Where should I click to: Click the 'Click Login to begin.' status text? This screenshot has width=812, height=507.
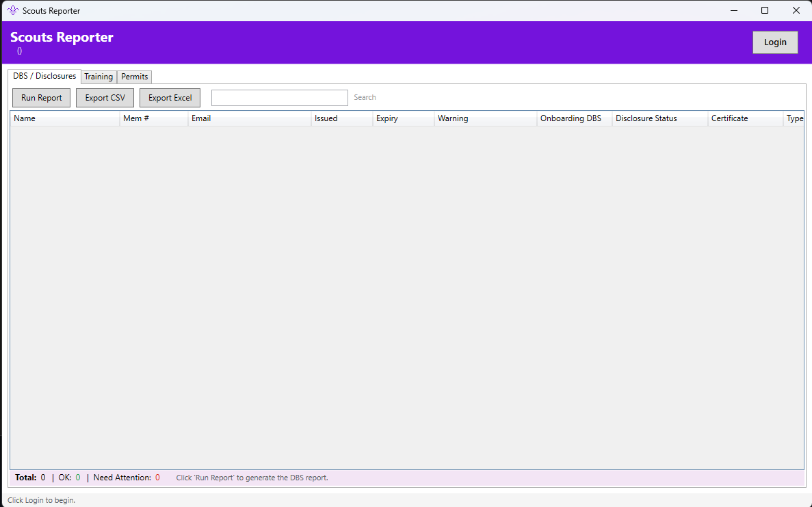(x=42, y=500)
